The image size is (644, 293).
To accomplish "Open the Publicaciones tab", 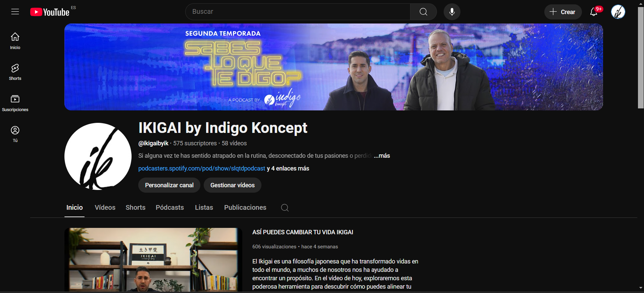I will coord(245,207).
